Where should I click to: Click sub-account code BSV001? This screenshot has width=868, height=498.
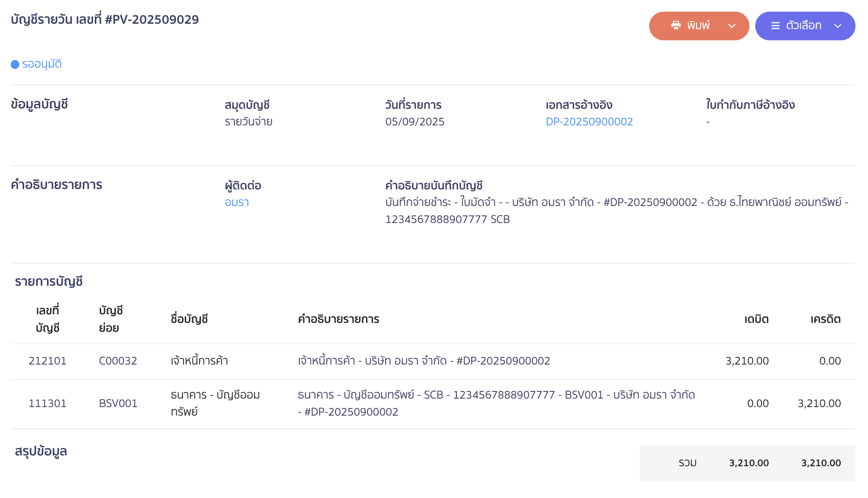pos(118,404)
